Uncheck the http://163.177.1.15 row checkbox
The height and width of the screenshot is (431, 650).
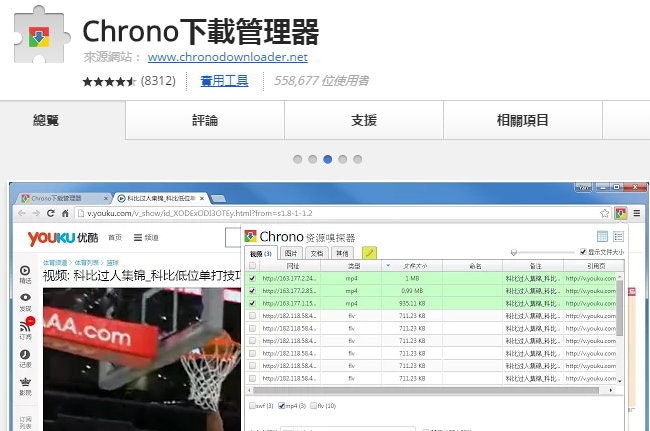point(252,303)
